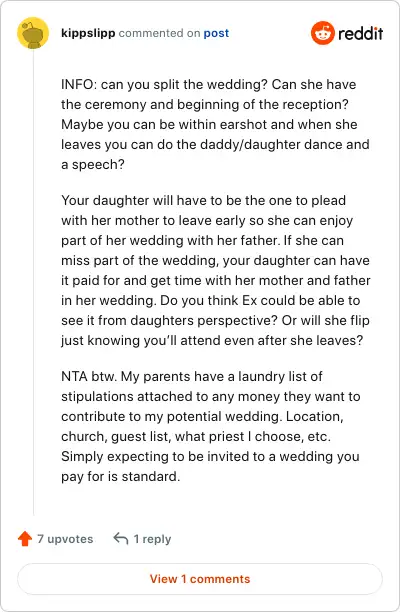Screen dimensions: 400x612
Task: Click the line "church, guest list, what priest"
Action: [x=196, y=436]
